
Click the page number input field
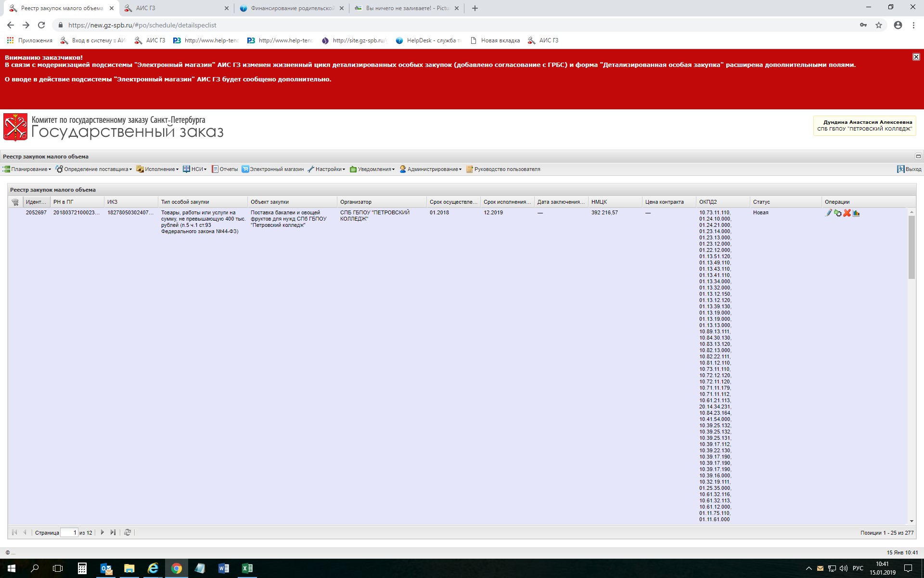pos(69,532)
